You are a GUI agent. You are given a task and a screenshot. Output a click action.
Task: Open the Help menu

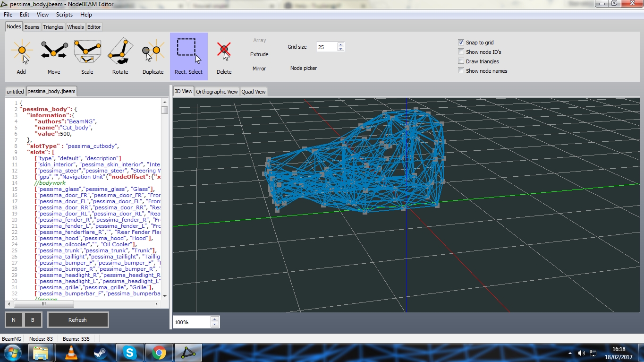[x=86, y=15]
